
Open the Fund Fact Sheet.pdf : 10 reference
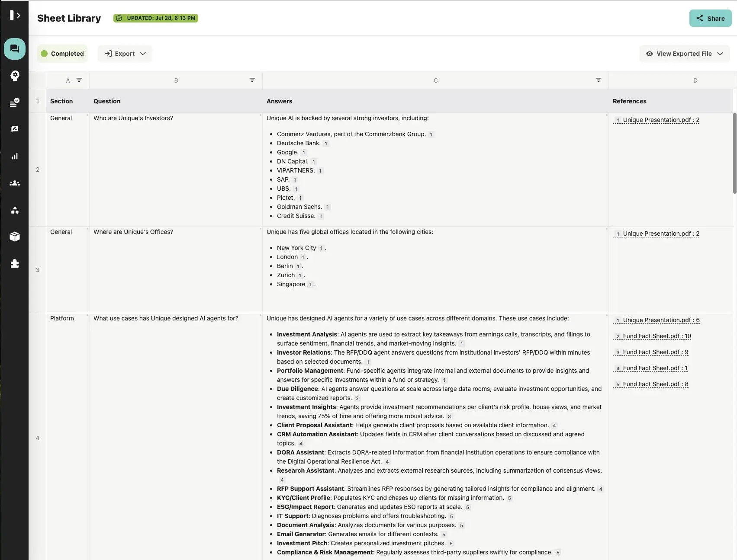pyautogui.click(x=657, y=336)
